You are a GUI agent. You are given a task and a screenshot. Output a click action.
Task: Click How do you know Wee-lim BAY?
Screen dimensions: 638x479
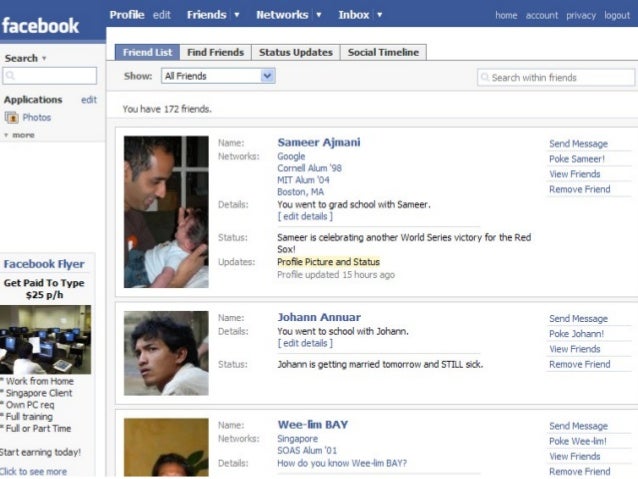(x=342, y=463)
